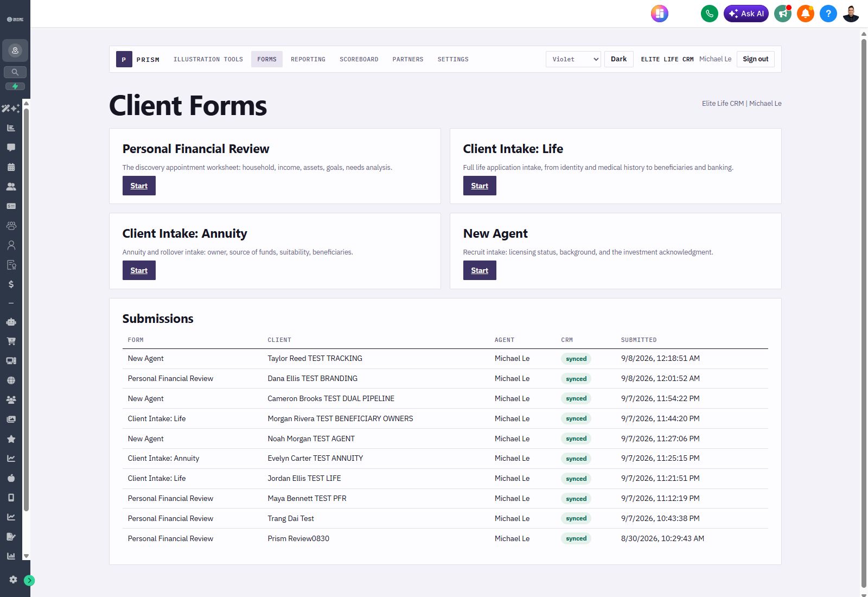Viewport: 868px width, 597px height.
Task: Select the Forms tab
Action: (267, 59)
